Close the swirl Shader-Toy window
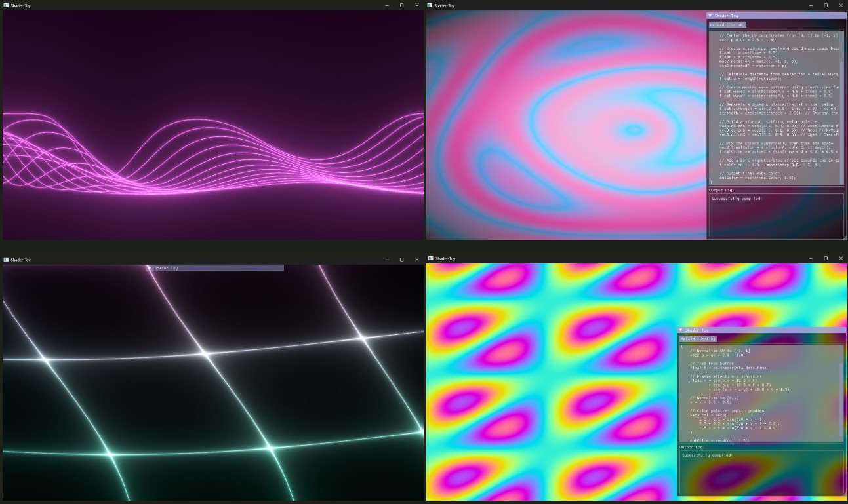 click(841, 5)
